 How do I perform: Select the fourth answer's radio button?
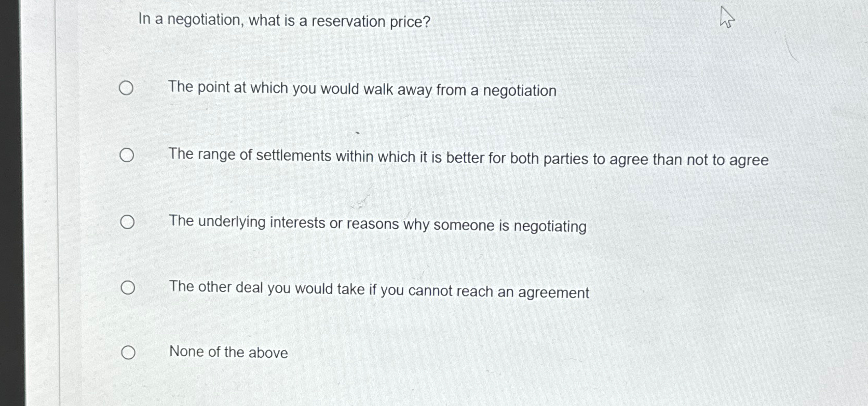(128, 288)
